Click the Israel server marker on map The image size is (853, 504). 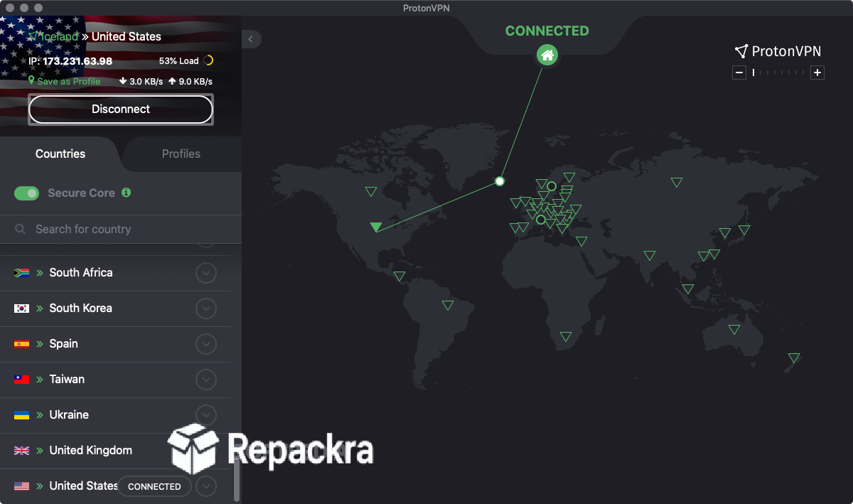(581, 241)
